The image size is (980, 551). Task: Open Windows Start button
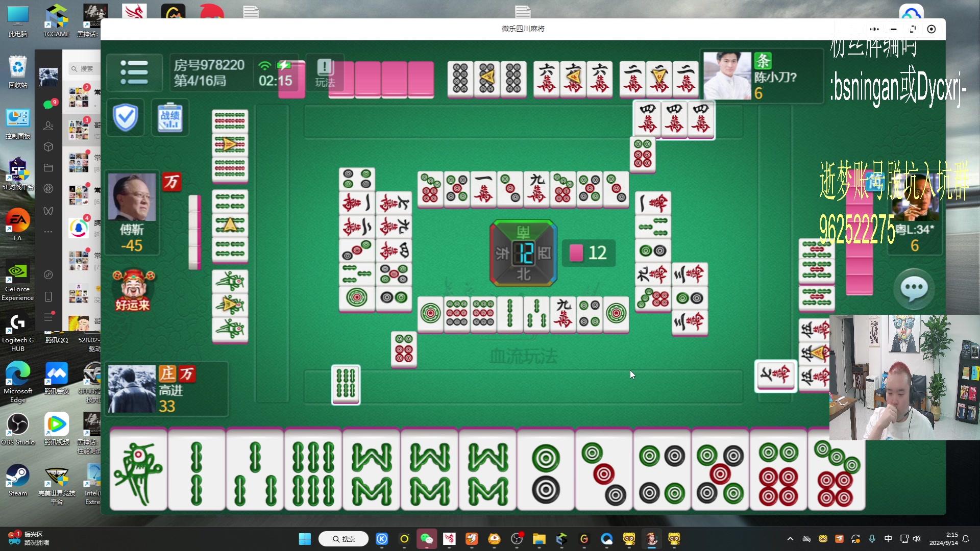click(x=305, y=539)
